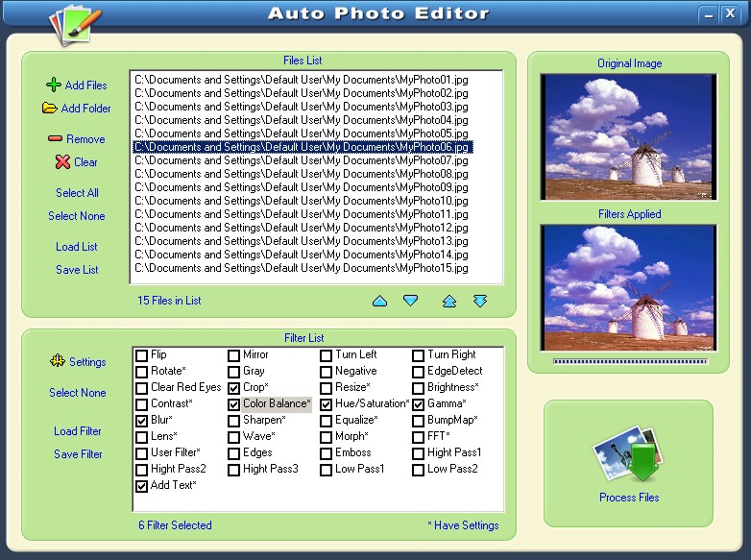
Task: Click the progress bar under Filters Applied
Action: tap(629, 362)
